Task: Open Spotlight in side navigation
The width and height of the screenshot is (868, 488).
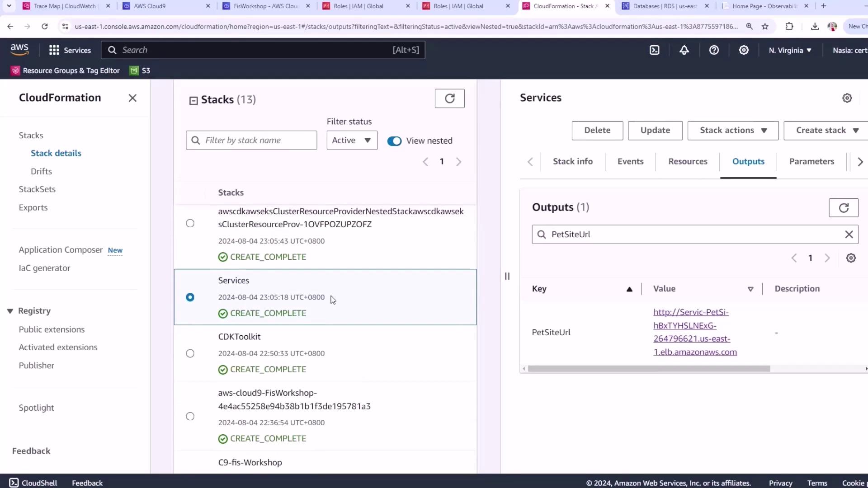Action: 36,408
